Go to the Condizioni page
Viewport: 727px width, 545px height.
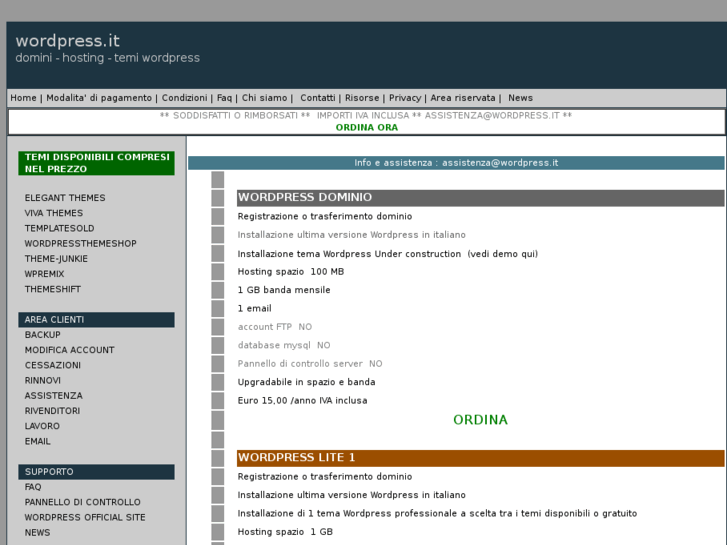tap(185, 98)
